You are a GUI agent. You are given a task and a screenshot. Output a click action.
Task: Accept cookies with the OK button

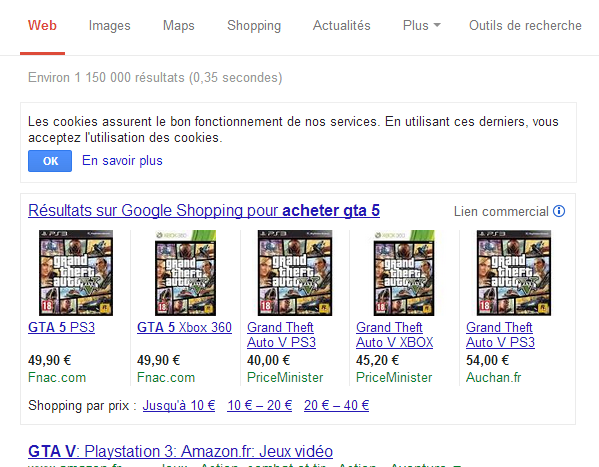[x=50, y=161]
